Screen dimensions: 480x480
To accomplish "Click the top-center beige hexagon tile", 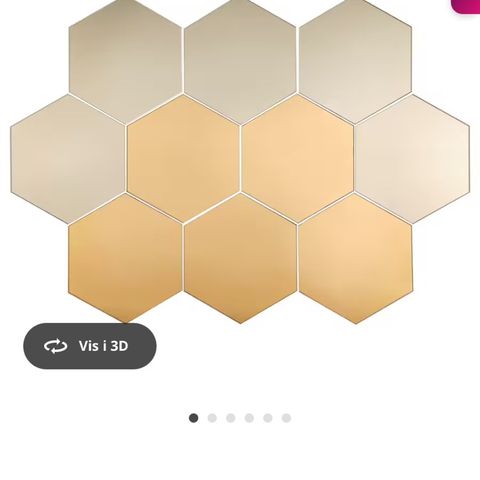I will click(240, 60).
